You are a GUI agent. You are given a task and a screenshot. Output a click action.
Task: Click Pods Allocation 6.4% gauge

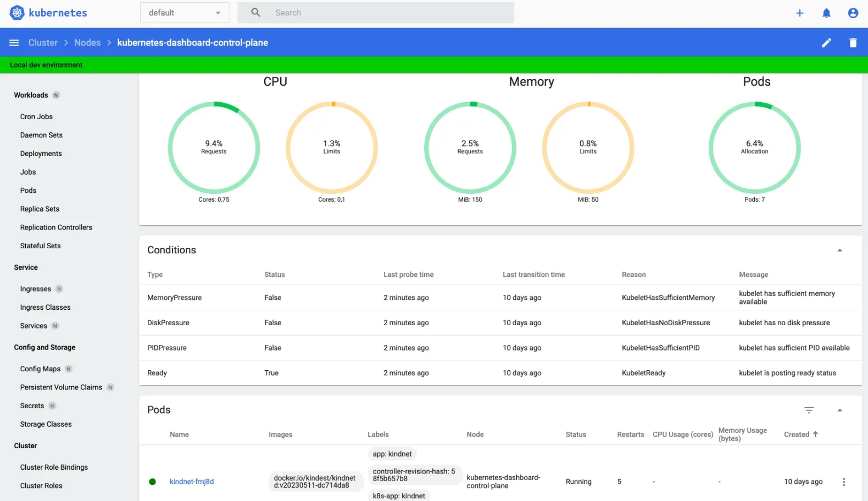[755, 147]
